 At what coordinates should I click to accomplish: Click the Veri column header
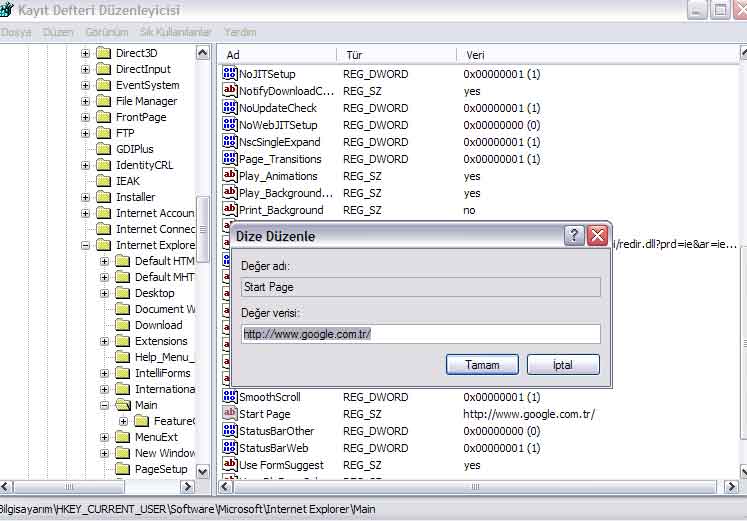pyautogui.click(x=598, y=55)
